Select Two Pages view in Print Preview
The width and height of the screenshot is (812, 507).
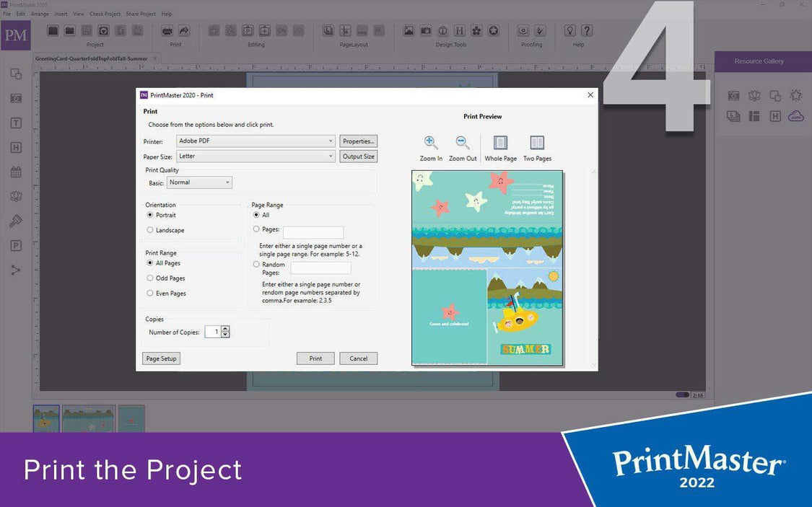[x=537, y=142]
